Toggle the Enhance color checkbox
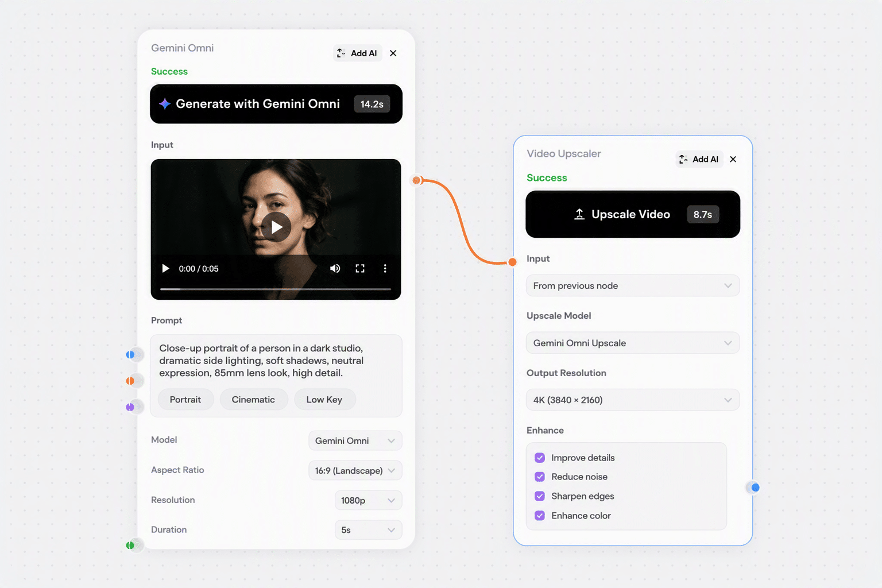This screenshot has height=588, width=882. pyautogui.click(x=540, y=516)
